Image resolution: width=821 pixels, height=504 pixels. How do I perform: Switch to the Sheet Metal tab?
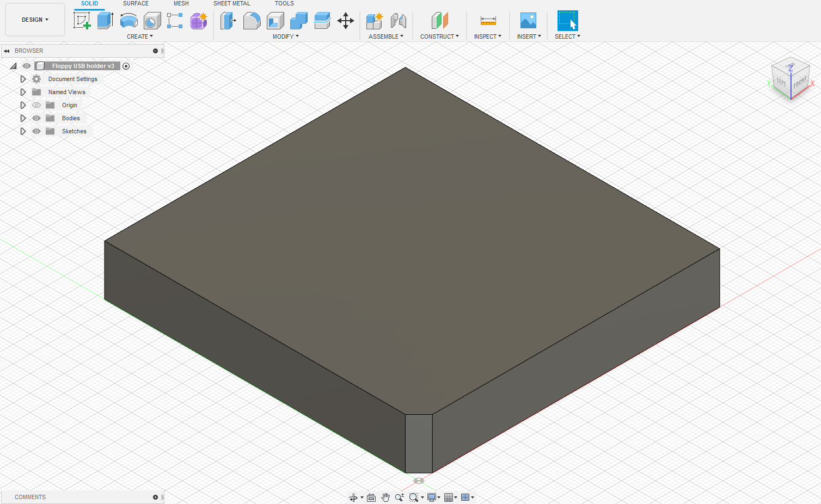[232, 3]
